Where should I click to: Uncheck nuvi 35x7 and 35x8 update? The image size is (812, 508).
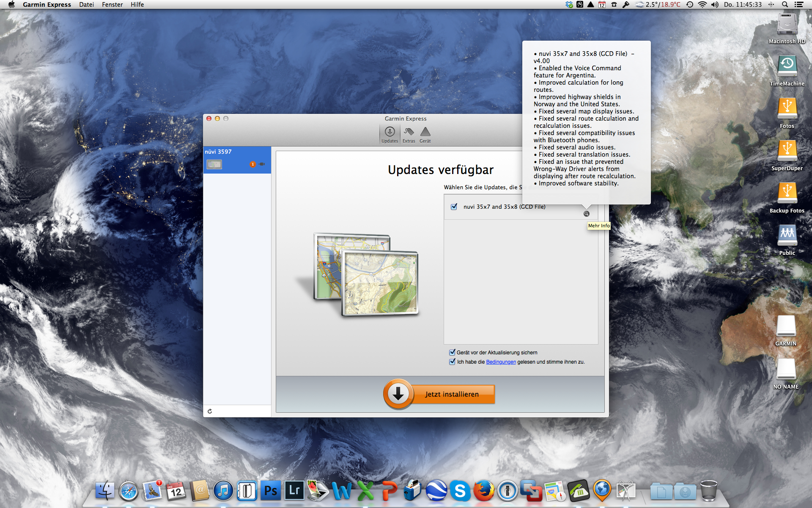tap(454, 207)
